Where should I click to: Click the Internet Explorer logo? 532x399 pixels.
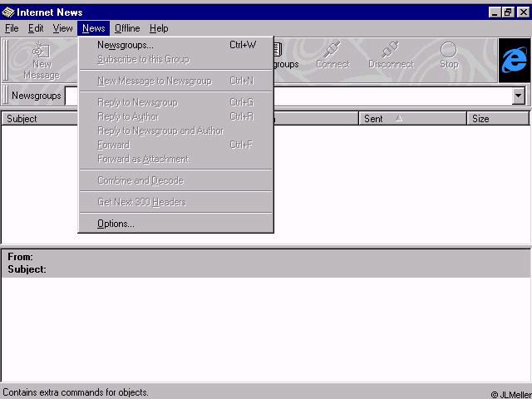point(515,61)
